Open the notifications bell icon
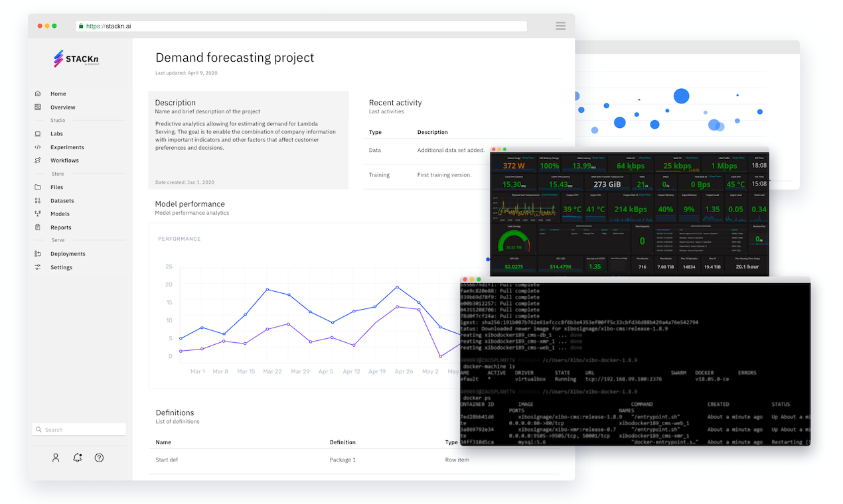 78,458
